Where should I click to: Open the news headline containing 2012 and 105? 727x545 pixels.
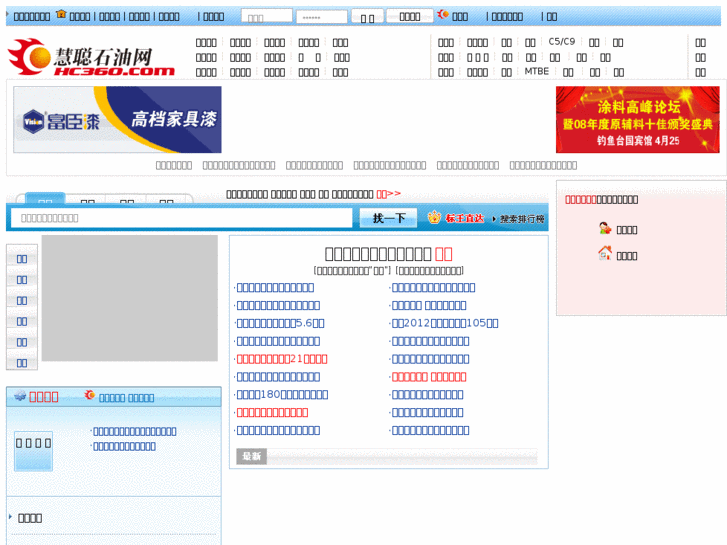[x=445, y=323]
